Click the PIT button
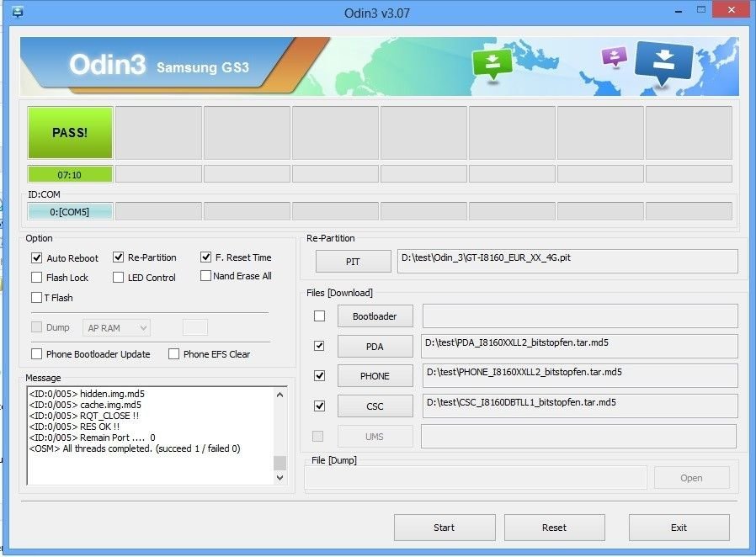 pos(353,262)
